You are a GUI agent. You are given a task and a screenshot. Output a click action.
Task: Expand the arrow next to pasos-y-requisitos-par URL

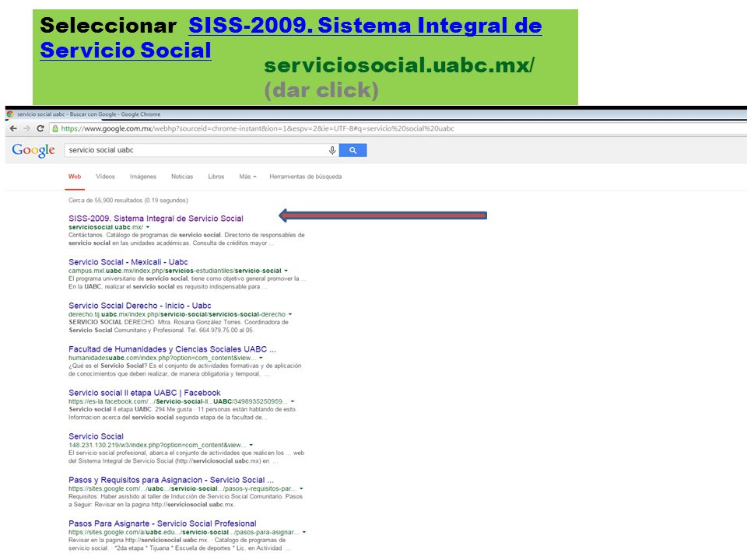(301, 489)
